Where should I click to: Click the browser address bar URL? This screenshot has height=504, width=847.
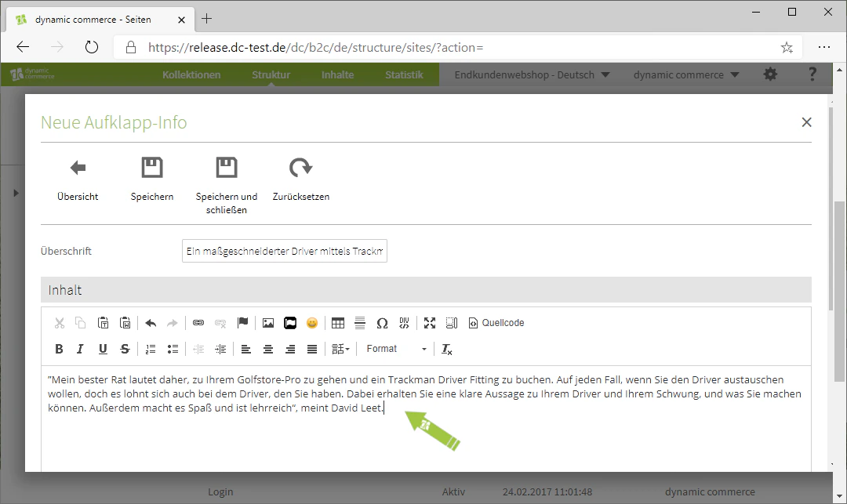pyautogui.click(x=315, y=48)
